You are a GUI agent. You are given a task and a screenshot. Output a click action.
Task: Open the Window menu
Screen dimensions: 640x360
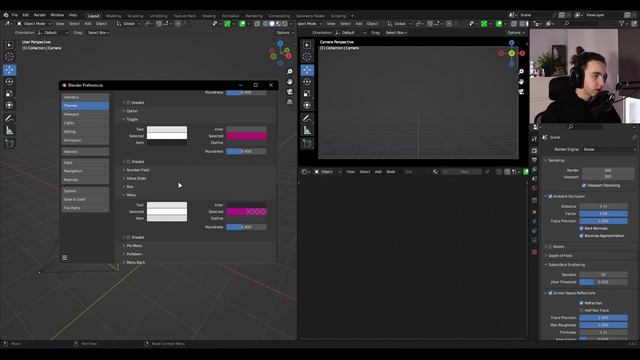pos(57,15)
